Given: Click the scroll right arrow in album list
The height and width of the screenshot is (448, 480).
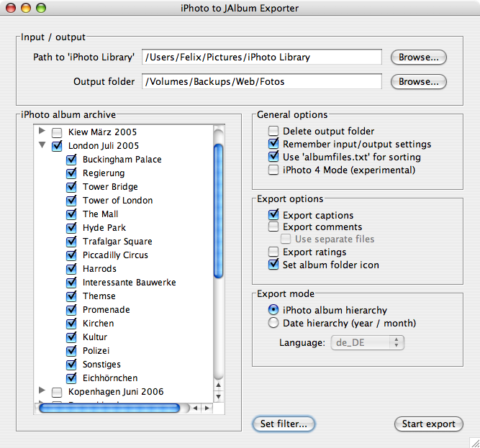Looking at the screenshot, I should 207,408.
